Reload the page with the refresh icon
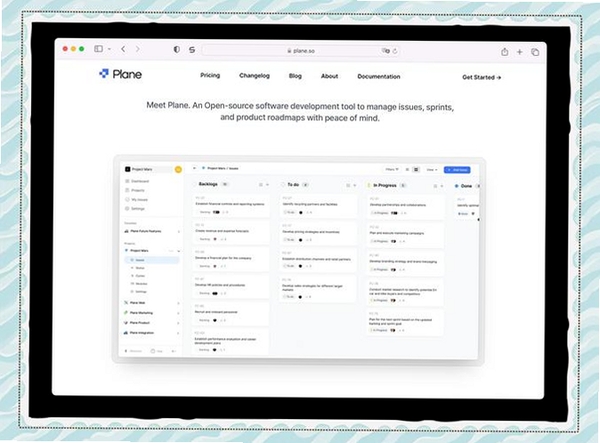The image size is (600, 443). 395,51
